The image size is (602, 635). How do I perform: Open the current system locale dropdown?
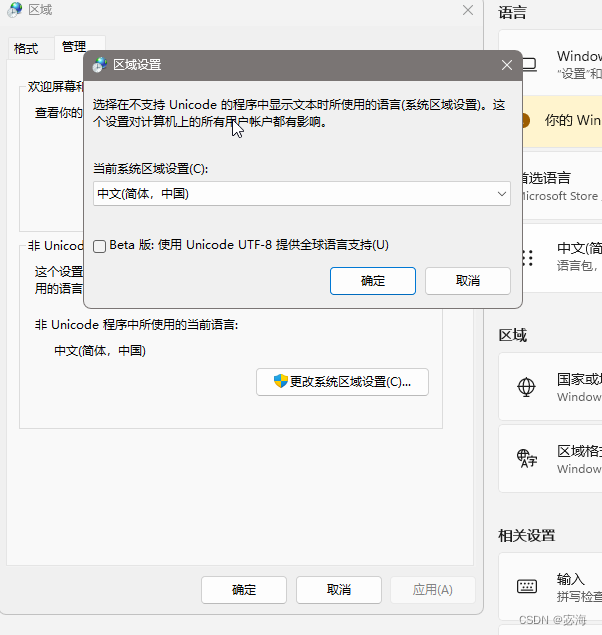302,194
